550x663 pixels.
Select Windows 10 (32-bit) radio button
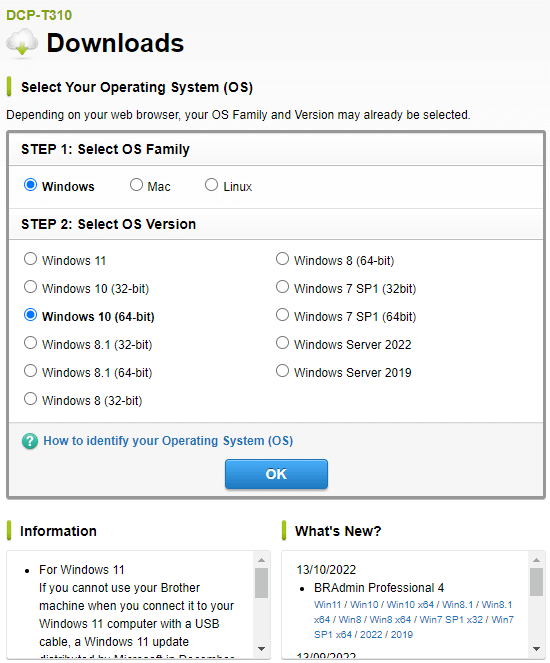click(x=30, y=287)
